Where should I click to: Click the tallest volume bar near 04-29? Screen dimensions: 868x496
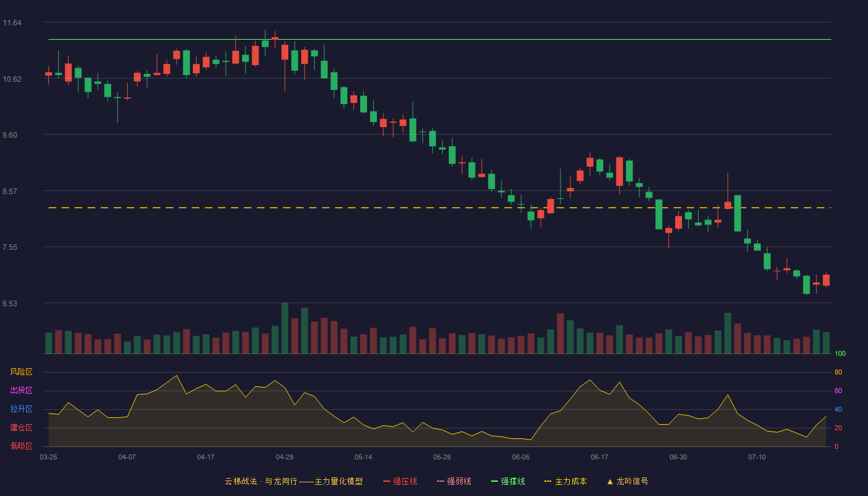(285, 328)
